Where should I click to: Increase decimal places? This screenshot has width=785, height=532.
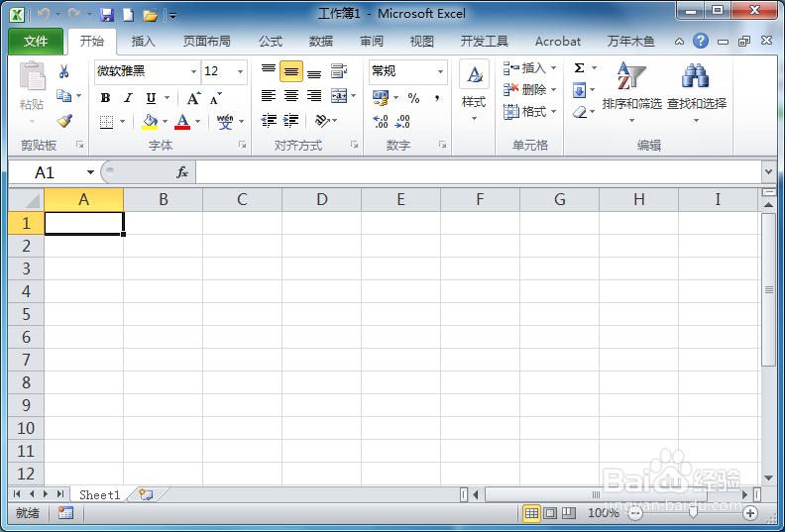[381, 121]
